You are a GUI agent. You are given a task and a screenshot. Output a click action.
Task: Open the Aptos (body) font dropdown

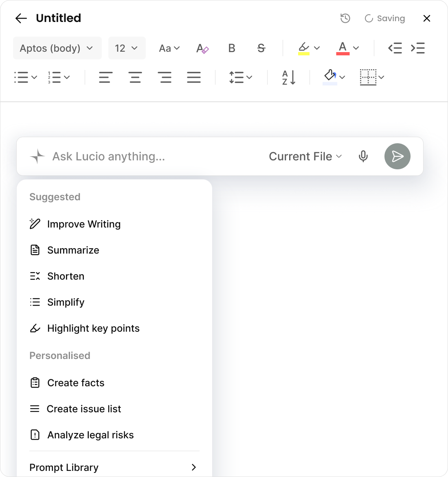[x=57, y=48]
